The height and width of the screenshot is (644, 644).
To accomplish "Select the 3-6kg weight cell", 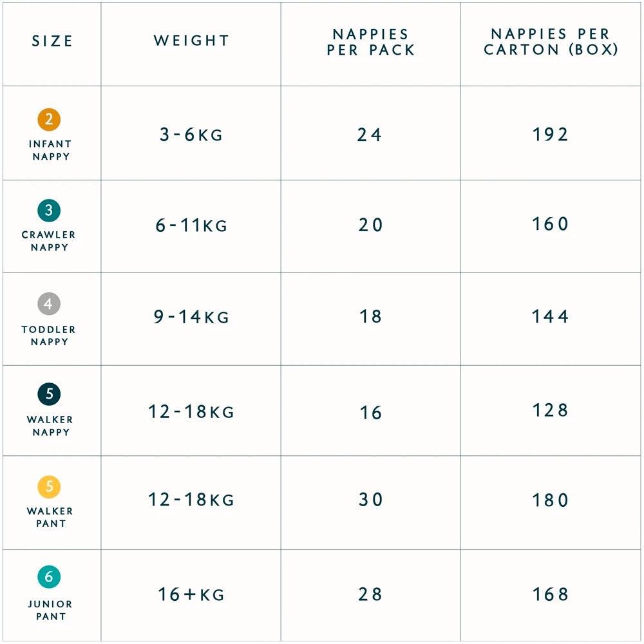I will [191, 135].
